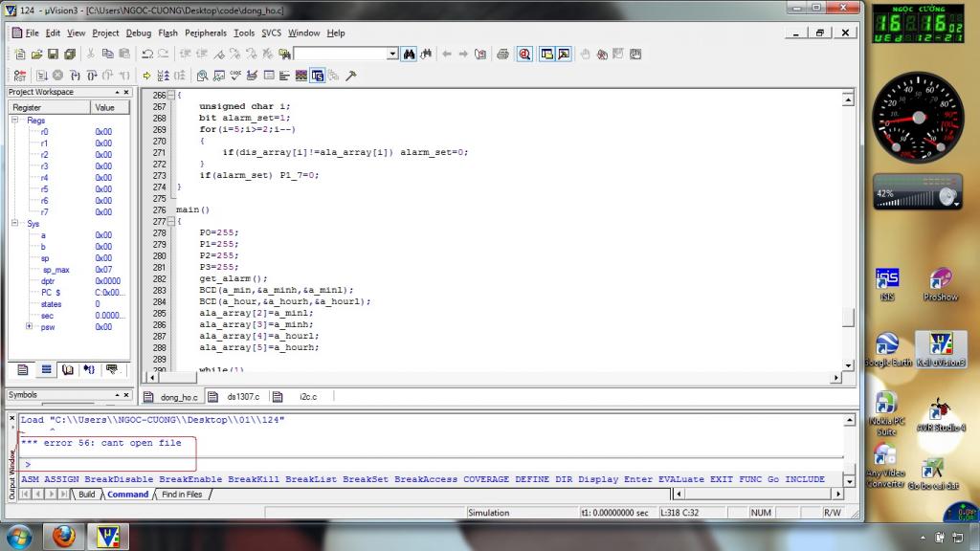Toggle the Output Window toolbar button
The height and width of the screenshot is (551, 980).
pos(564,55)
